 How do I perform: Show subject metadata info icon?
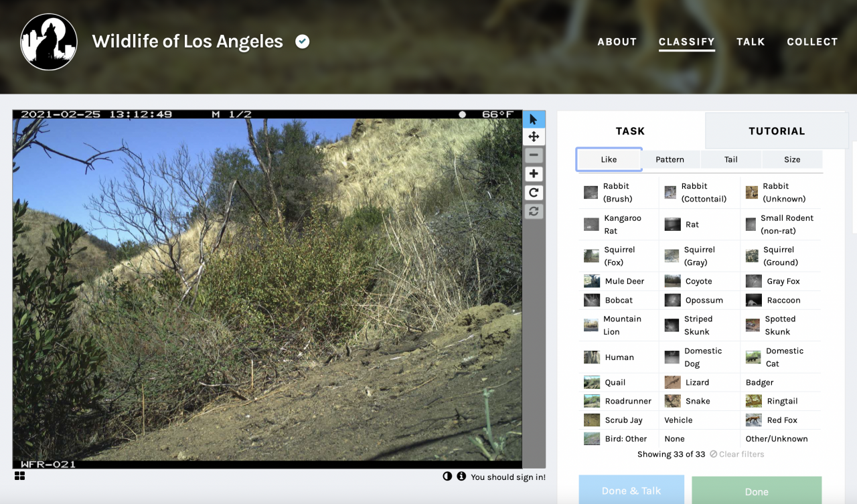pos(461,477)
